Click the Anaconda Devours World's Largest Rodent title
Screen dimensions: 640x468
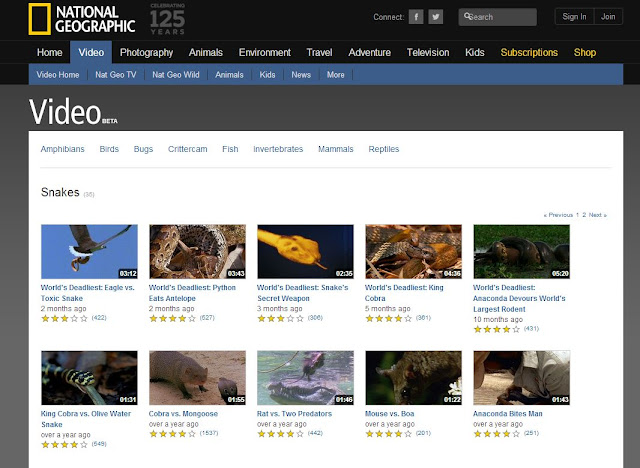point(519,298)
